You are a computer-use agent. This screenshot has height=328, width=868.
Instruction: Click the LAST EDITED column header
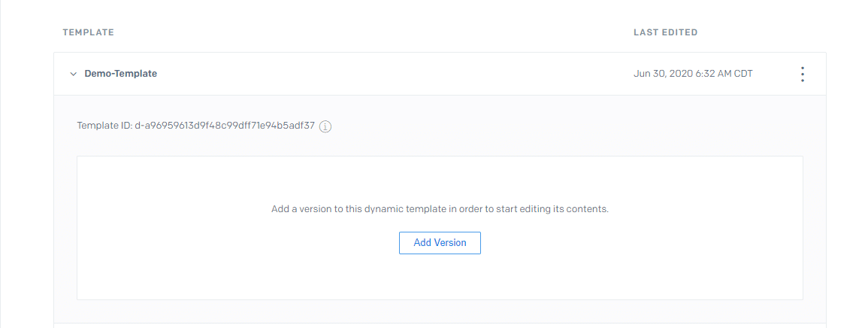(665, 32)
